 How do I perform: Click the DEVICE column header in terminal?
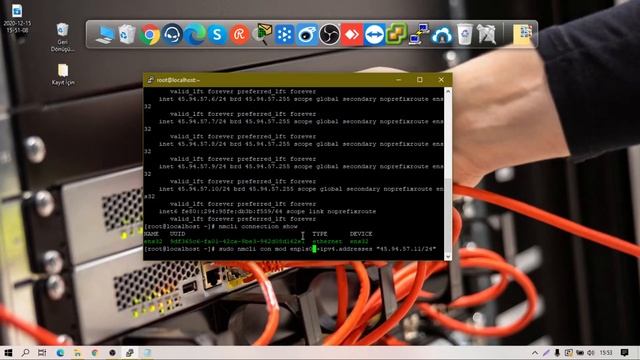click(x=361, y=234)
